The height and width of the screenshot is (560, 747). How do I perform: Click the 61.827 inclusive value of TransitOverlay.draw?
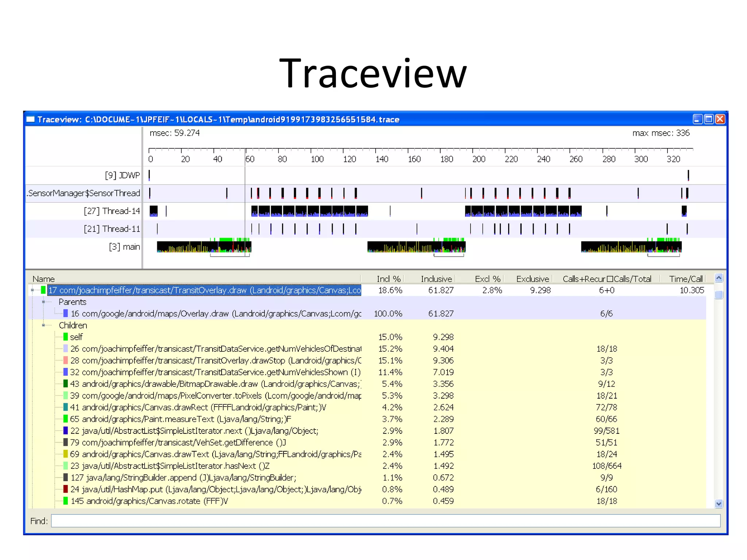(x=441, y=290)
